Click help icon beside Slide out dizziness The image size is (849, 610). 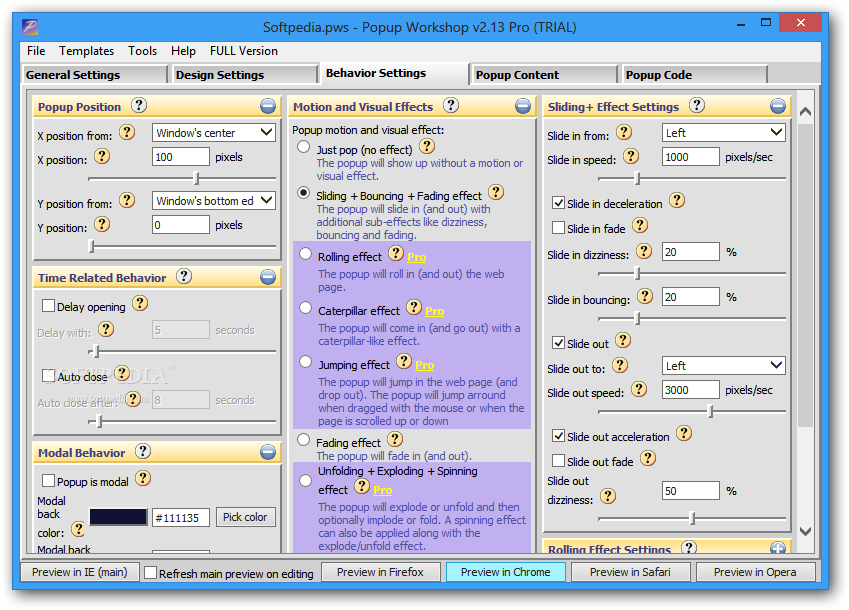tap(608, 496)
